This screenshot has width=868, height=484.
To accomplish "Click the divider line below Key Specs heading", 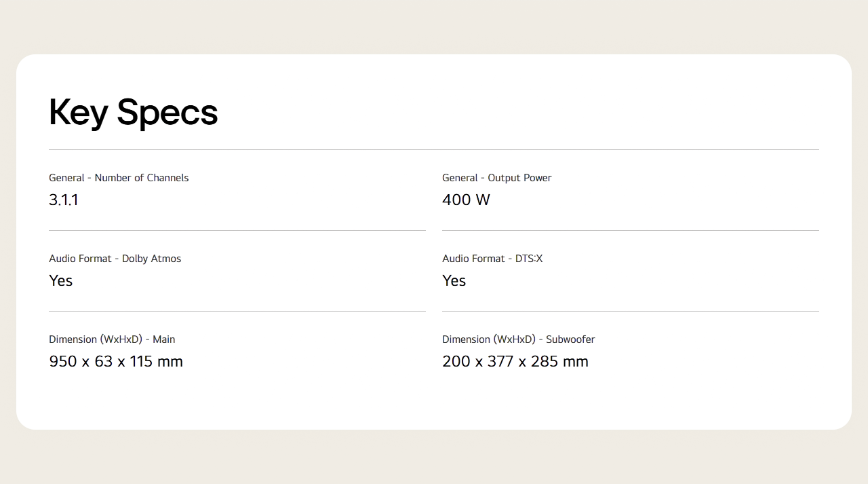I will (434, 149).
